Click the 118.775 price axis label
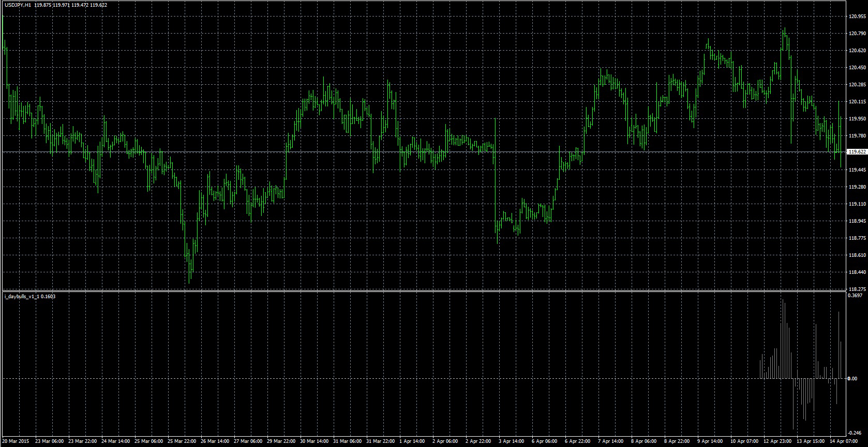The image size is (868, 447). click(858, 238)
